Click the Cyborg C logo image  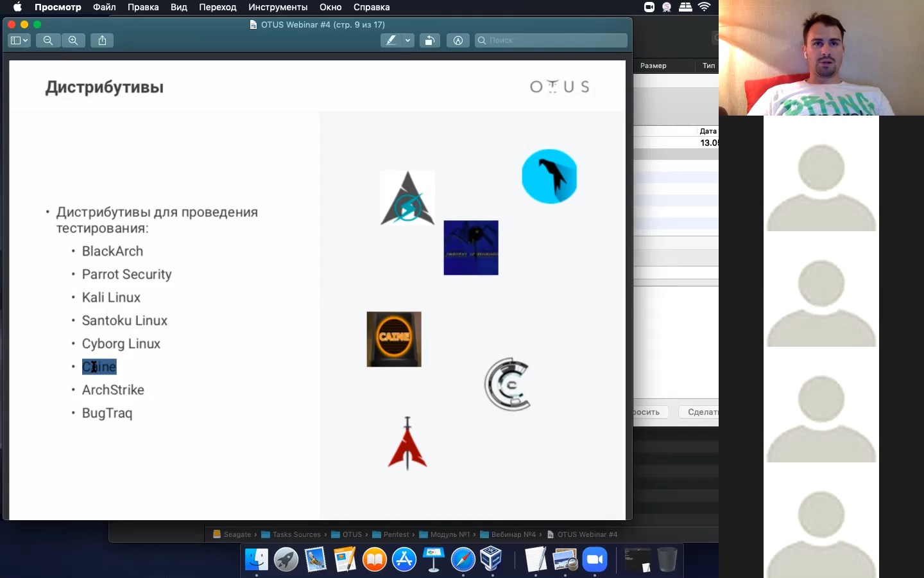click(x=508, y=384)
